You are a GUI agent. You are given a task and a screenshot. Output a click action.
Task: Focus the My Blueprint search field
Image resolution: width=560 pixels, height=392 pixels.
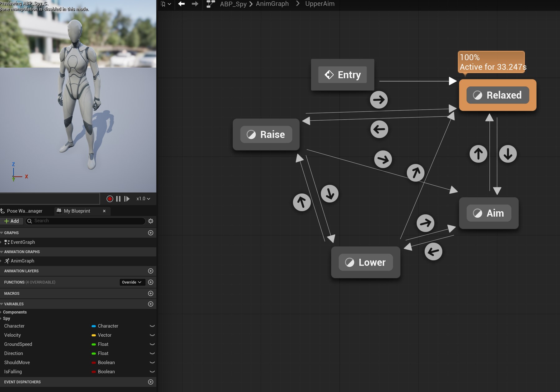(x=86, y=221)
